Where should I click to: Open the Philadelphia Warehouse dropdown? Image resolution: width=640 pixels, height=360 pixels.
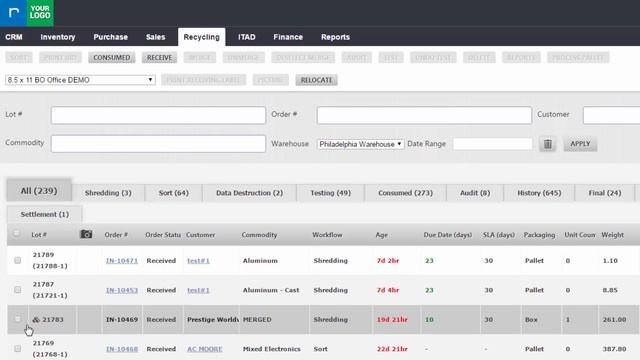(360, 144)
